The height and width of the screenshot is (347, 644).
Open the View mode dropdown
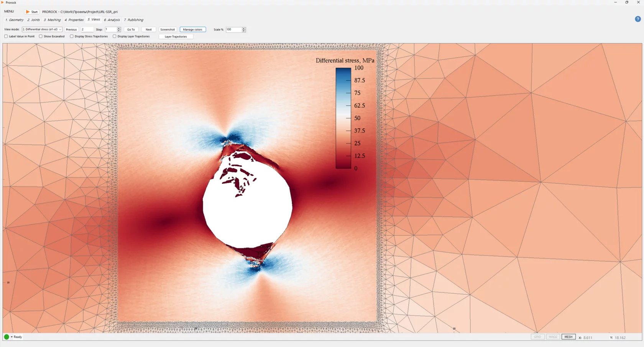point(42,29)
